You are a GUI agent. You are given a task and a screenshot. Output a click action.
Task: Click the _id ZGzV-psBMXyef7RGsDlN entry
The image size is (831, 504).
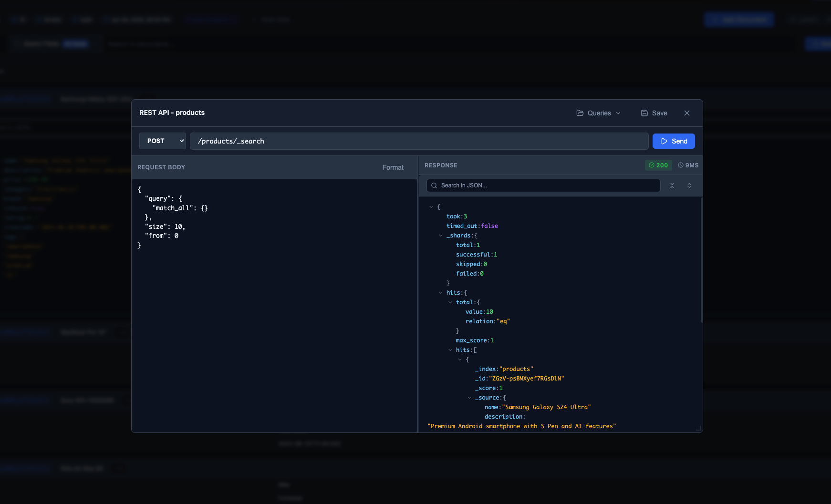point(519,379)
